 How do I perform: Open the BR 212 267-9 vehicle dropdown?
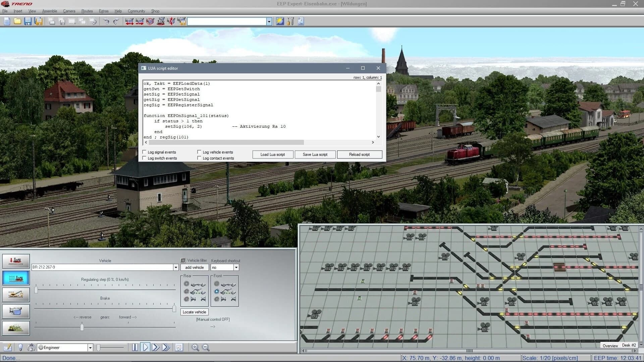176,267
